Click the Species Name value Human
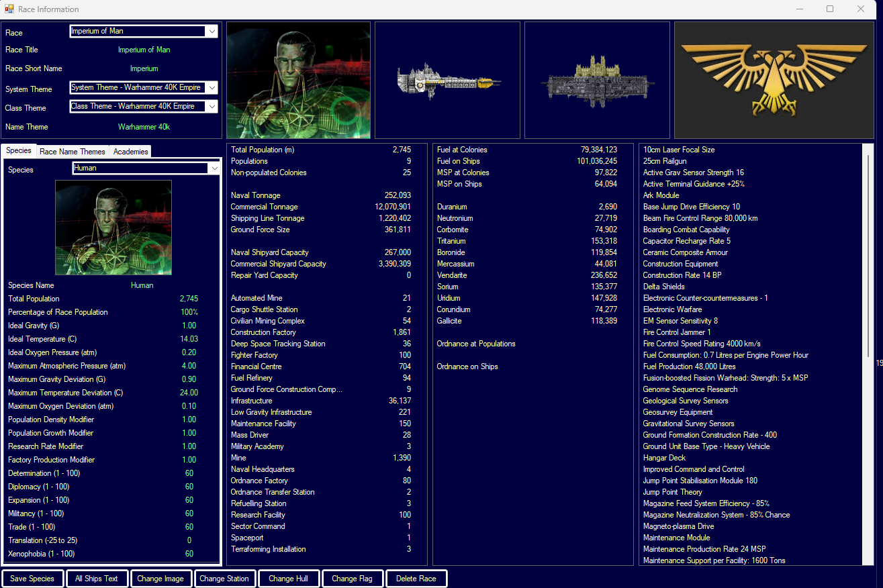The image size is (883, 588). pos(142,285)
